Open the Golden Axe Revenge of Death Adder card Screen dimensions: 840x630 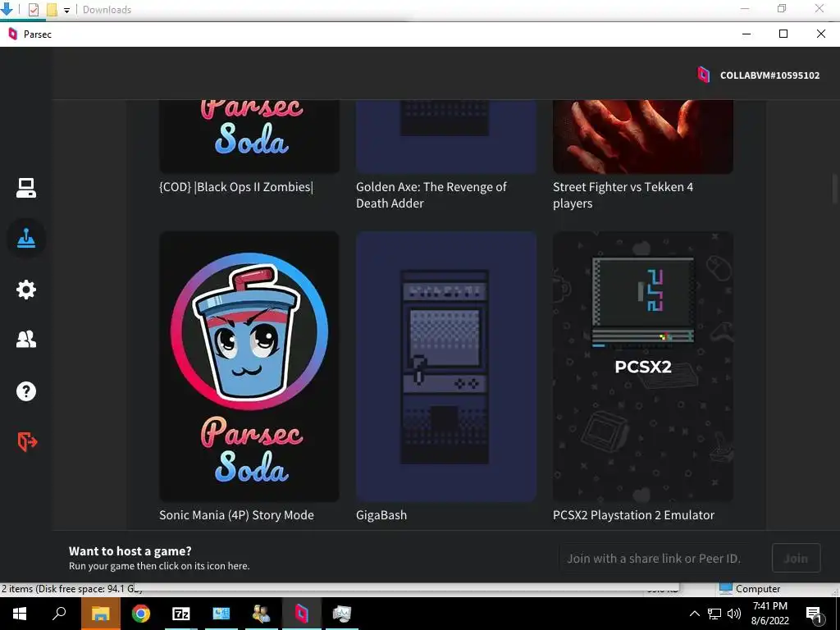pos(445,136)
